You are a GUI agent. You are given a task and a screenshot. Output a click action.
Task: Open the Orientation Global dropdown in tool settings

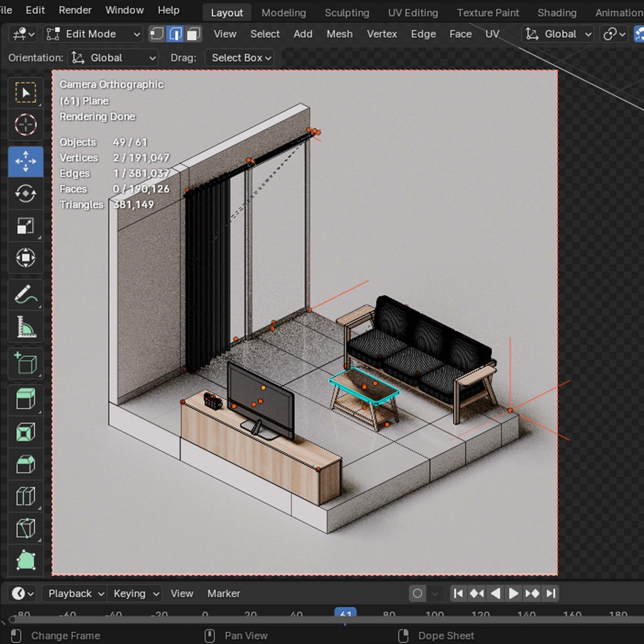click(113, 58)
